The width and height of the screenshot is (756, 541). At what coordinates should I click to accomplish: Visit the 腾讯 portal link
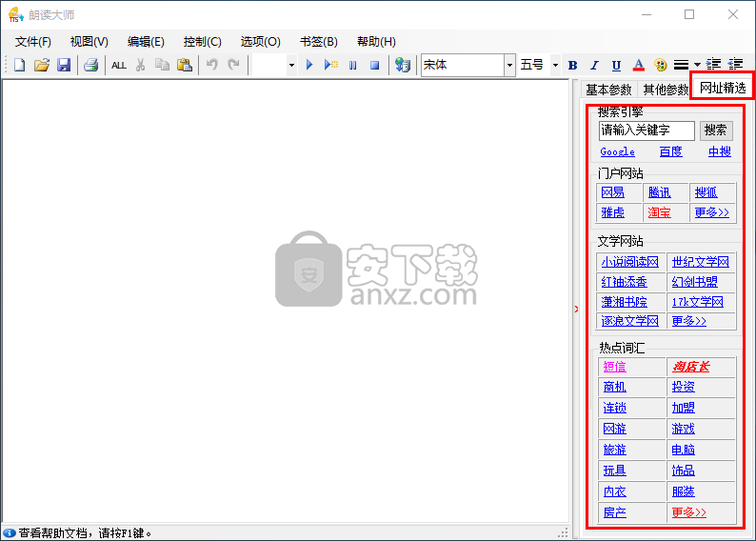[660, 192]
